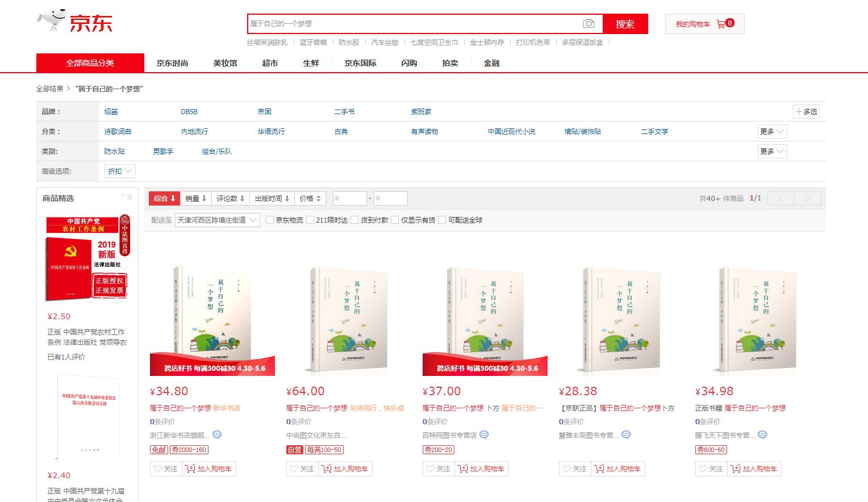This screenshot has height=502, width=868.
Task: Follow the ¥34.80 book with heart 关注
Action: [166, 469]
